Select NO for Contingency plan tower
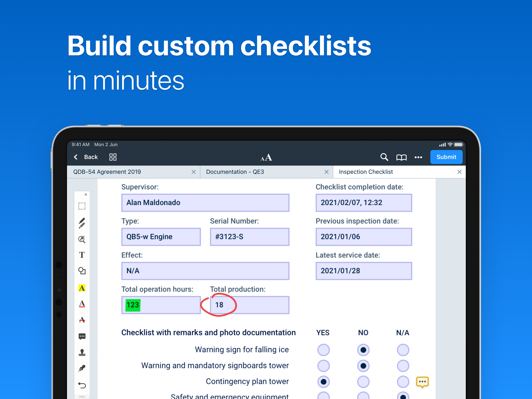532x399 pixels. click(363, 382)
